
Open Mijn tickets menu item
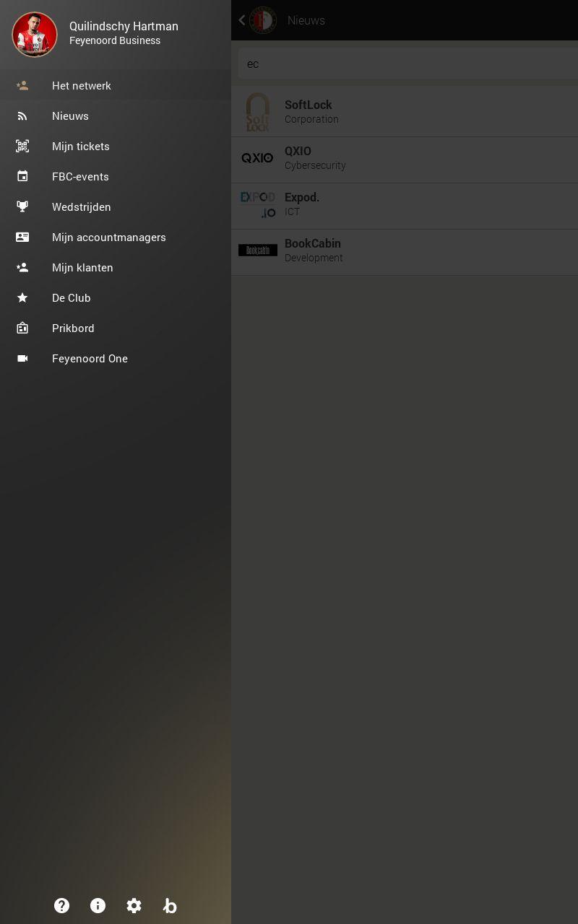tap(116, 147)
